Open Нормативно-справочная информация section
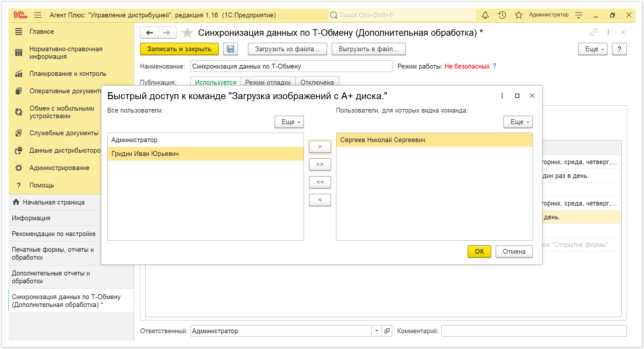 [66, 53]
